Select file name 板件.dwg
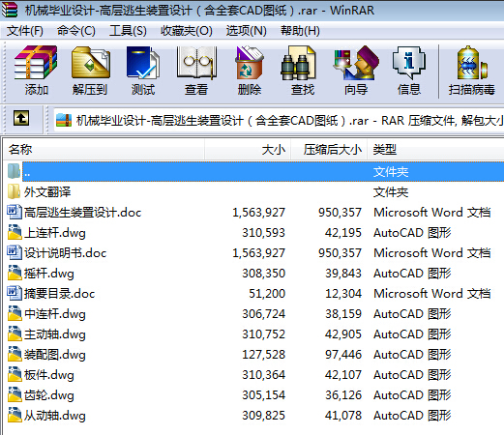Image resolution: width=504 pixels, height=435 pixels. coord(49,375)
